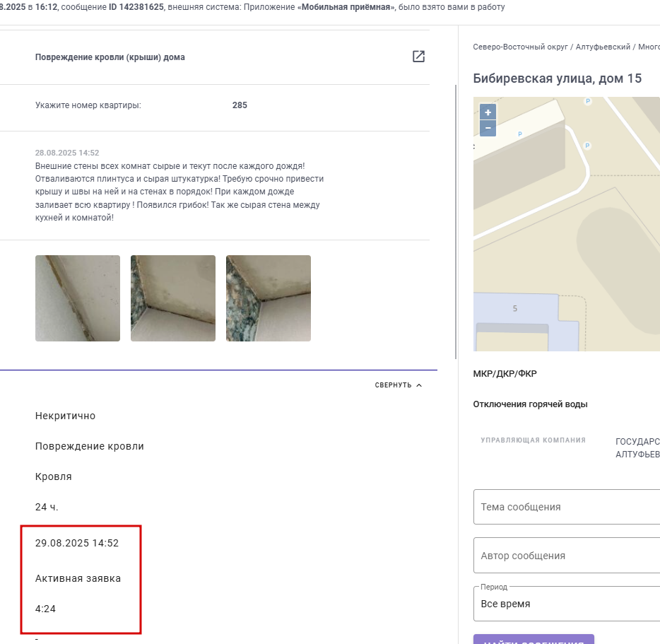Image resolution: width=660 pixels, height=644 pixels.
Task: Open the first ceiling corner photo
Action: point(78,298)
